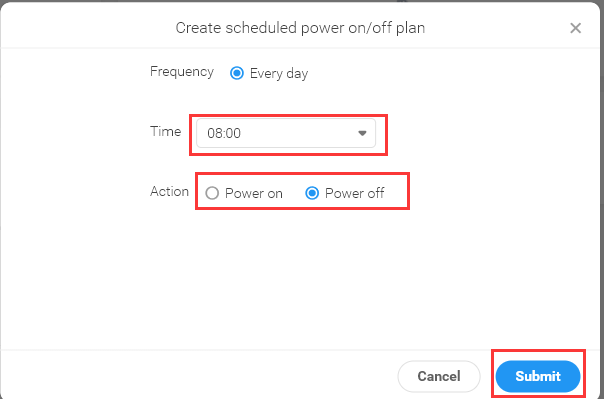This screenshot has height=399, width=604.
Task: Click the Time field label
Action: [166, 131]
